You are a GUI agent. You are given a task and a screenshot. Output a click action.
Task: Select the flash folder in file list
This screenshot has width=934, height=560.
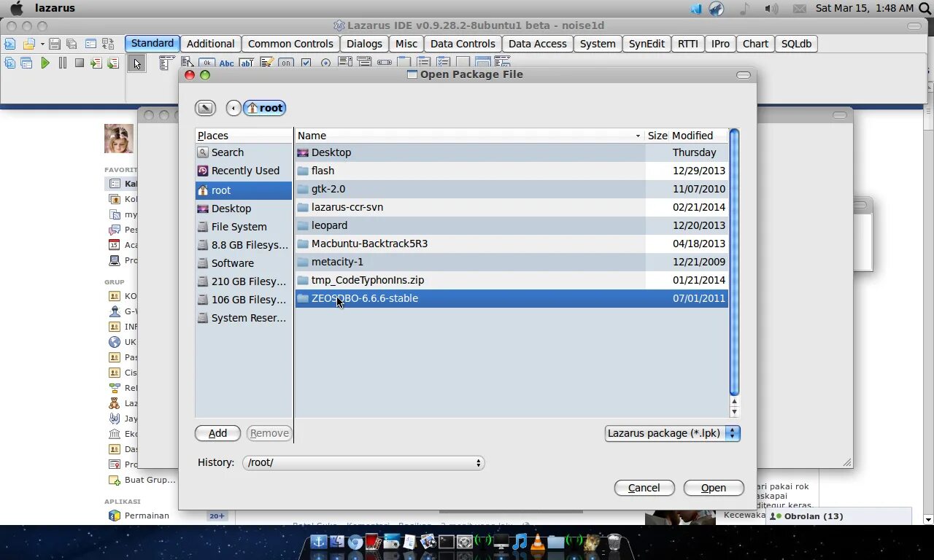coord(512,171)
